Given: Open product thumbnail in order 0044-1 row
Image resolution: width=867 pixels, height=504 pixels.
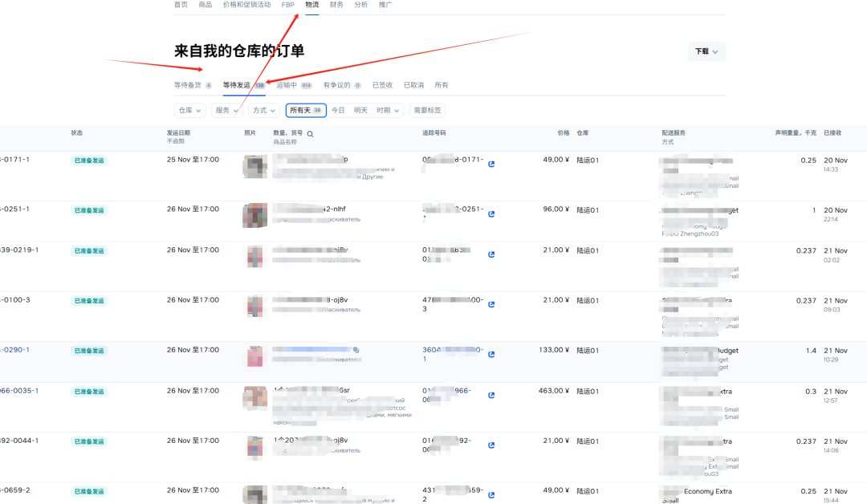Looking at the screenshot, I should (x=255, y=447).
